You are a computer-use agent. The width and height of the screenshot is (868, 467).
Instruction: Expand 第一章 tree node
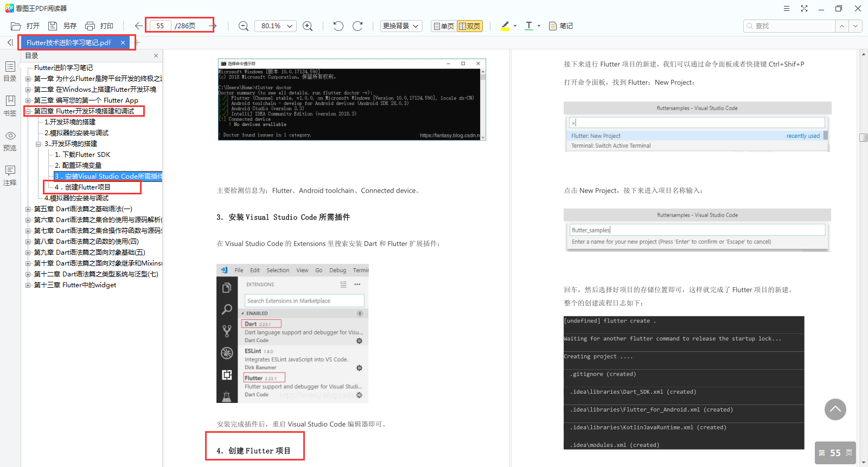point(28,79)
